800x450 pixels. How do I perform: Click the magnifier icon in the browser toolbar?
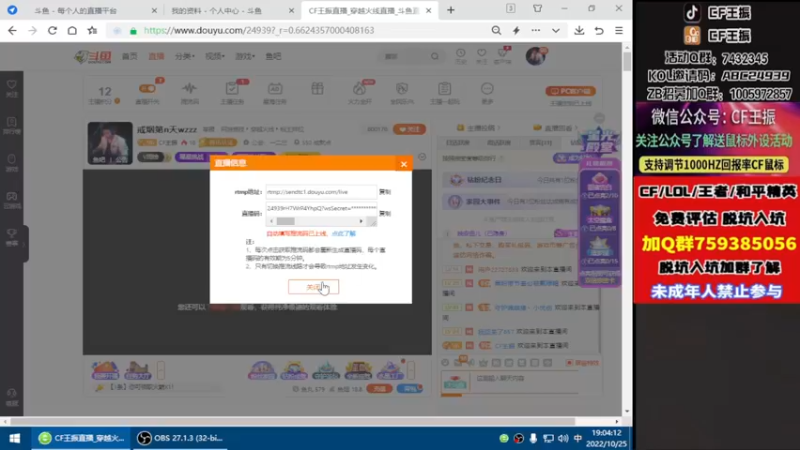click(x=496, y=31)
